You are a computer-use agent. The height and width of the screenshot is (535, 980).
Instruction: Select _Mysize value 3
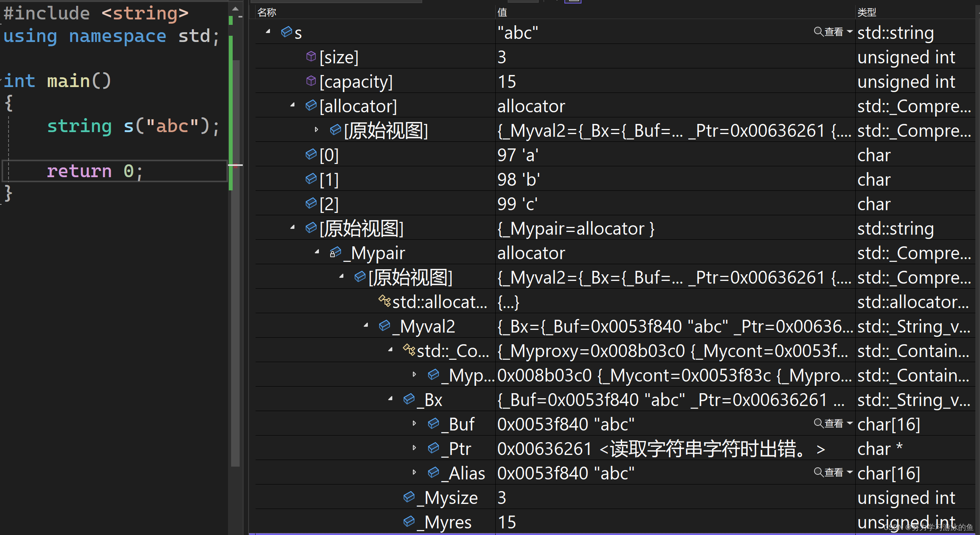[x=502, y=498]
